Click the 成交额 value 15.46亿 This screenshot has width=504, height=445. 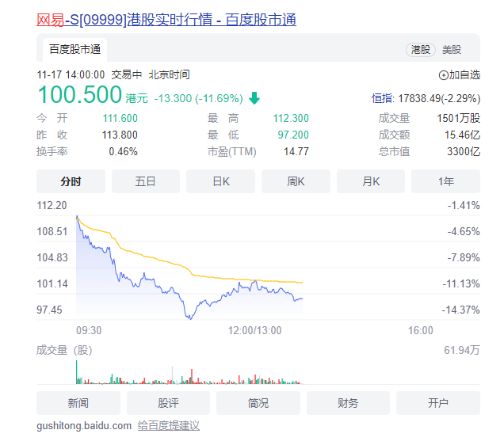(463, 135)
